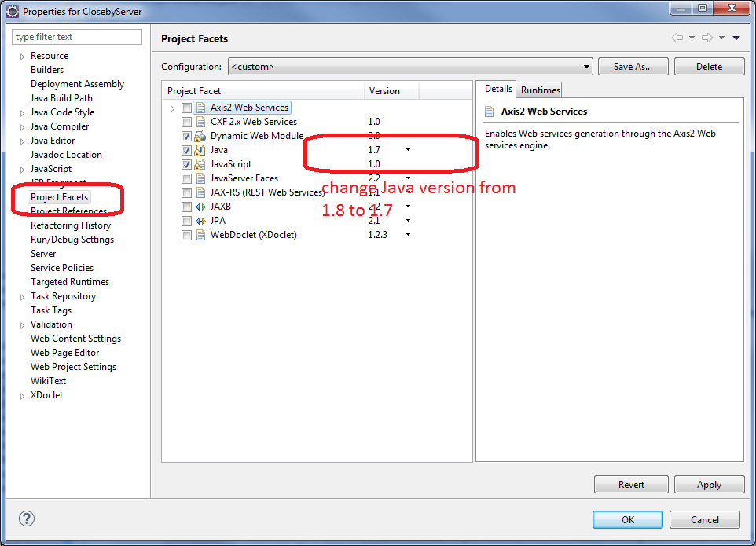This screenshot has width=756, height=546.
Task: Click the filter text field
Action: click(x=76, y=36)
